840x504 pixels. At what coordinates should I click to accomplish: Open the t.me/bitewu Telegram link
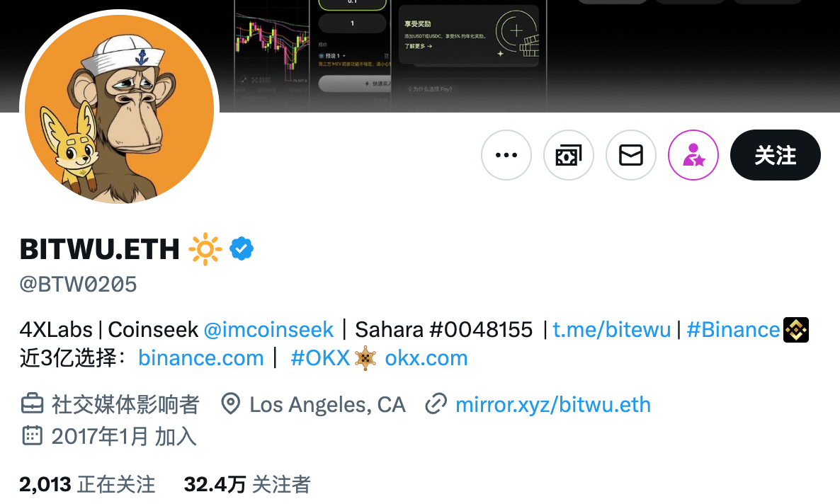tap(612, 329)
